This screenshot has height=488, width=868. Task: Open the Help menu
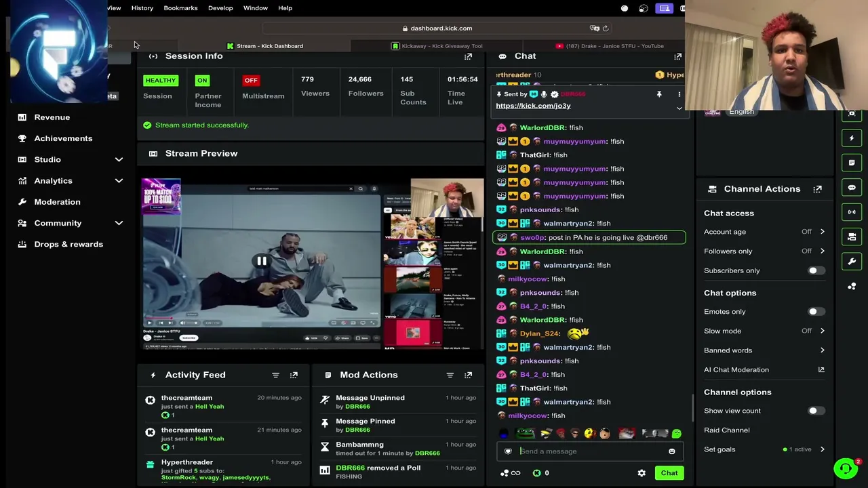point(285,8)
